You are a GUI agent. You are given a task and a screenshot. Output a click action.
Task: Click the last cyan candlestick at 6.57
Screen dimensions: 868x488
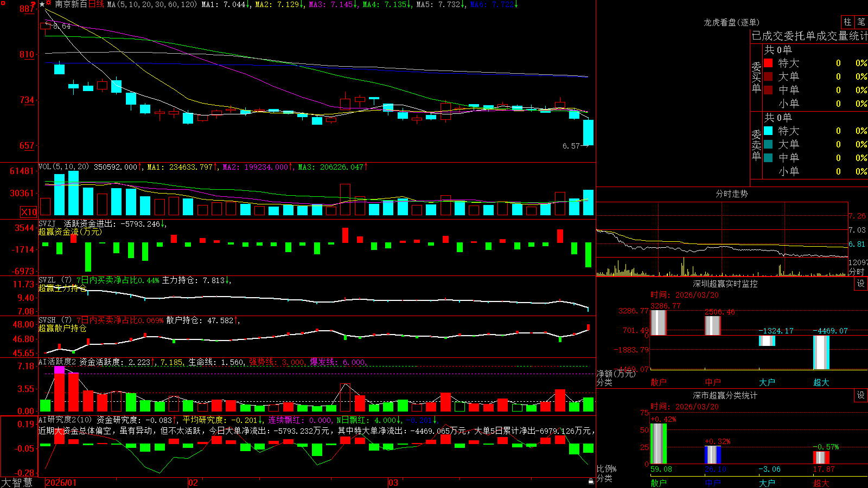pyautogui.click(x=588, y=132)
